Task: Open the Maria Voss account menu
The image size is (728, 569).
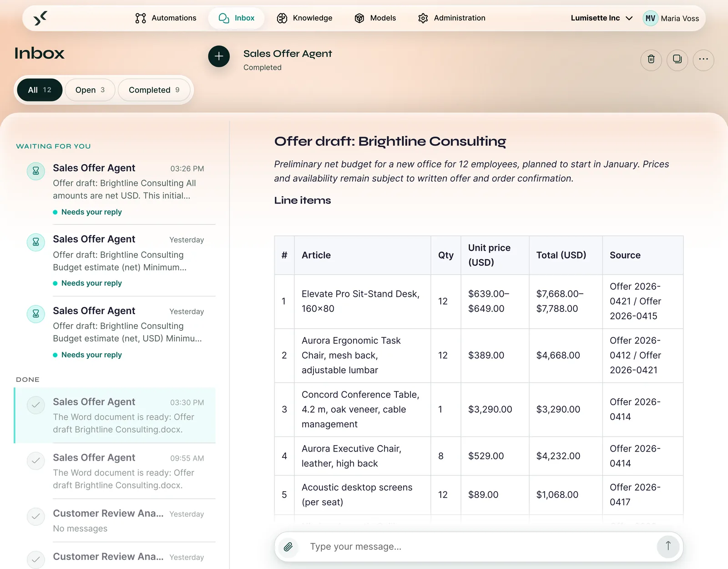Action: (671, 18)
